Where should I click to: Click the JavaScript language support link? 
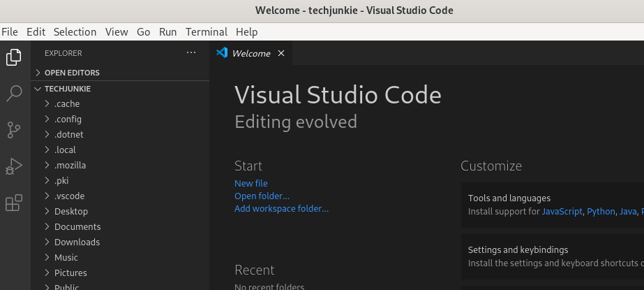coord(562,211)
